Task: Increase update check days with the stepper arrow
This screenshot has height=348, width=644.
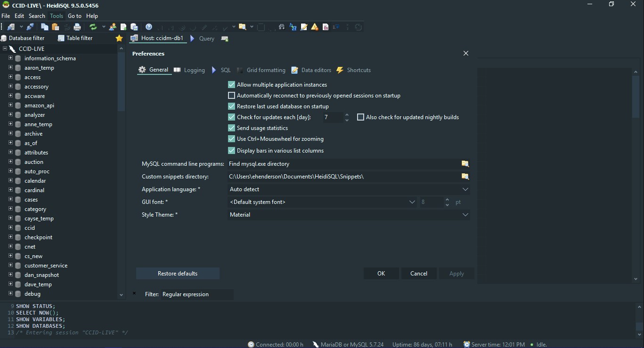Action: (347, 114)
